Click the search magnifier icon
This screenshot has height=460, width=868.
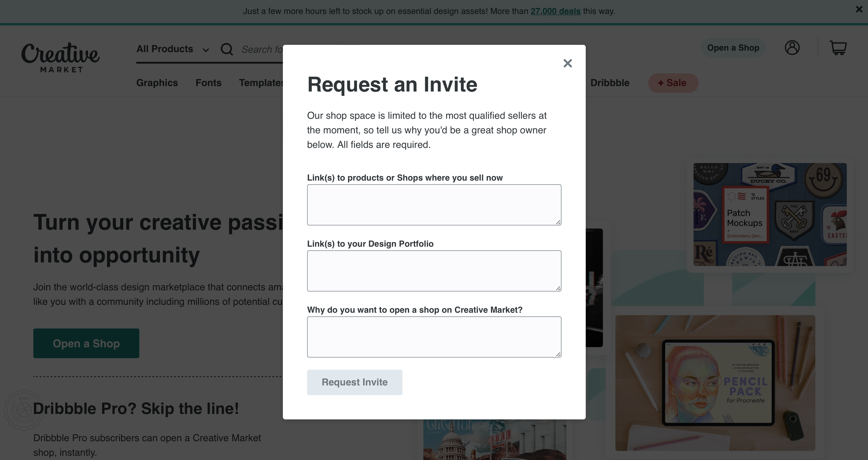click(x=227, y=49)
